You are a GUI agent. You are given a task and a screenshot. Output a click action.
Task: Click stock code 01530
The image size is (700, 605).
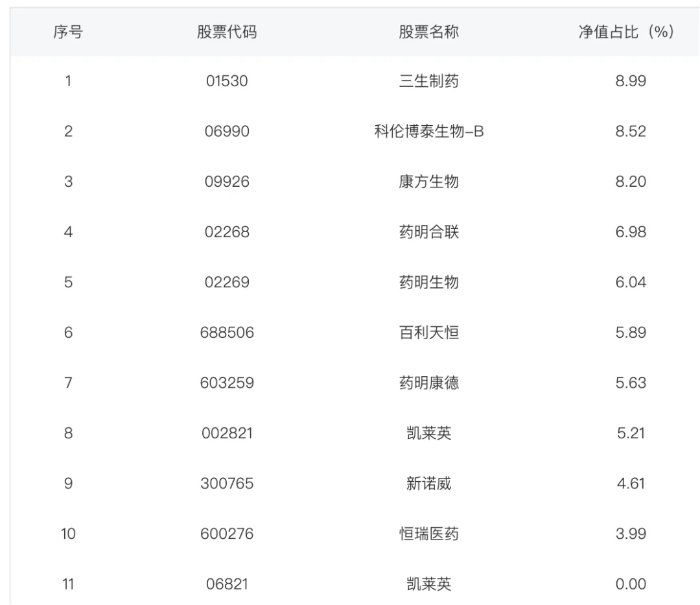click(x=227, y=81)
